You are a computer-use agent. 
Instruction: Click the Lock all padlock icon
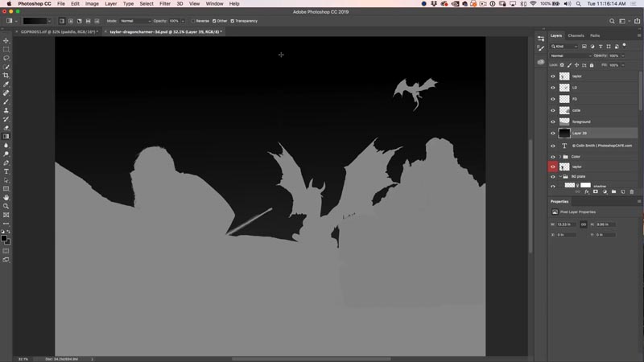592,65
